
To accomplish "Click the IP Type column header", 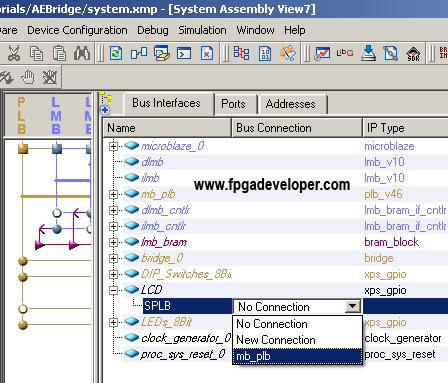I will pyautogui.click(x=405, y=128).
